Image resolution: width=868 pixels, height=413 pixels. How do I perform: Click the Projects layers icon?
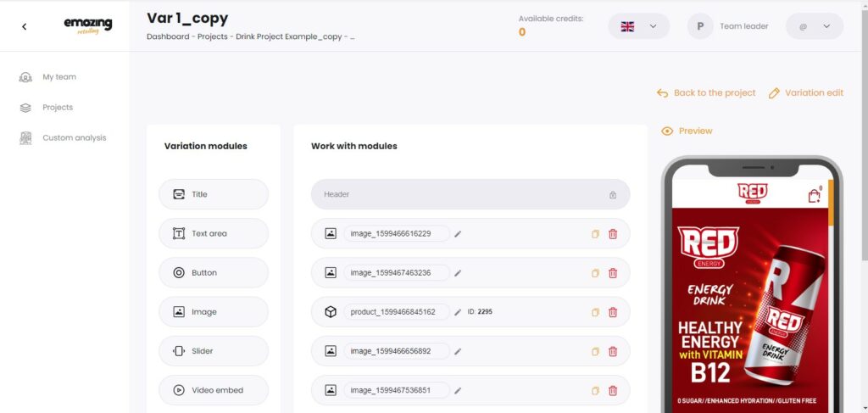click(x=25, y=108)
